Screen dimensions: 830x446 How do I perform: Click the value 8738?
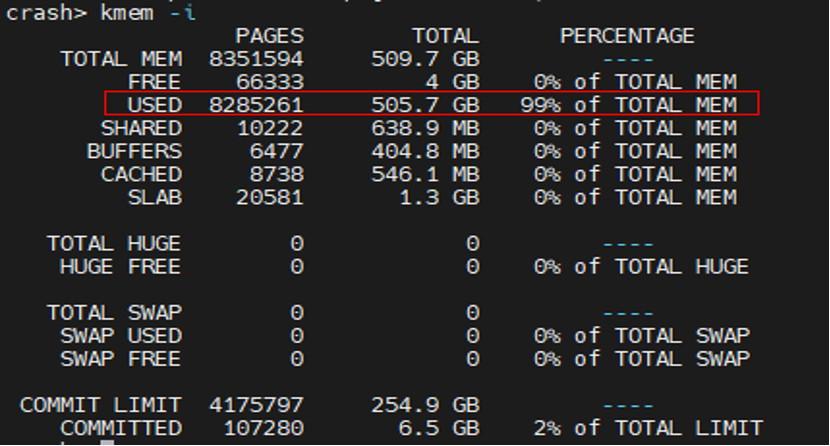[276, 174]
